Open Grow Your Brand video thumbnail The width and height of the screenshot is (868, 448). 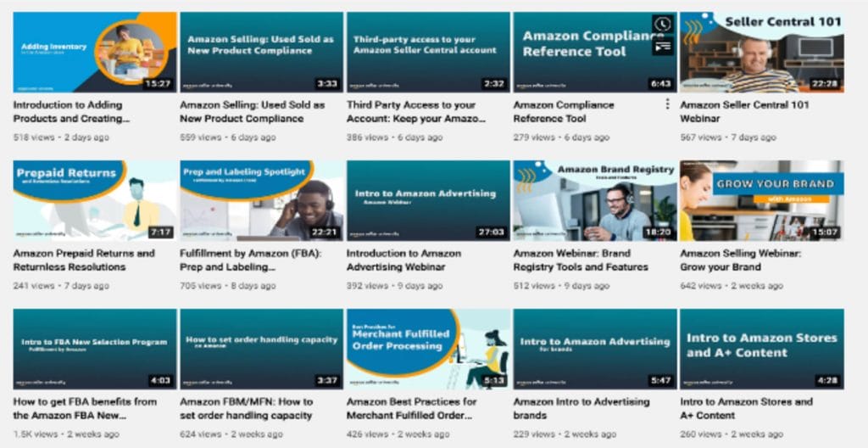tap(762, 201)
